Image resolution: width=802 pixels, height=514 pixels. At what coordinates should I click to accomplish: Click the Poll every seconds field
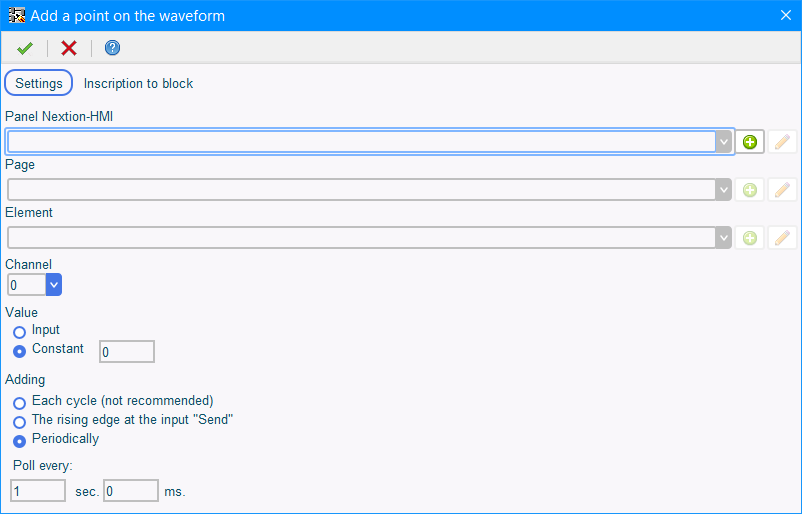pyautogui.click(x=38, y=491)
